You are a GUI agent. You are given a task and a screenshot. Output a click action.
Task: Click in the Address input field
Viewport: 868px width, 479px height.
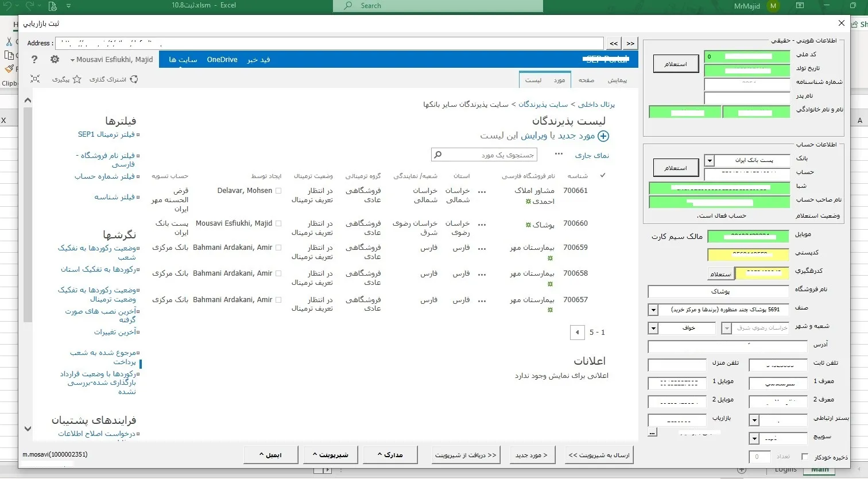(x=329, y=43)
